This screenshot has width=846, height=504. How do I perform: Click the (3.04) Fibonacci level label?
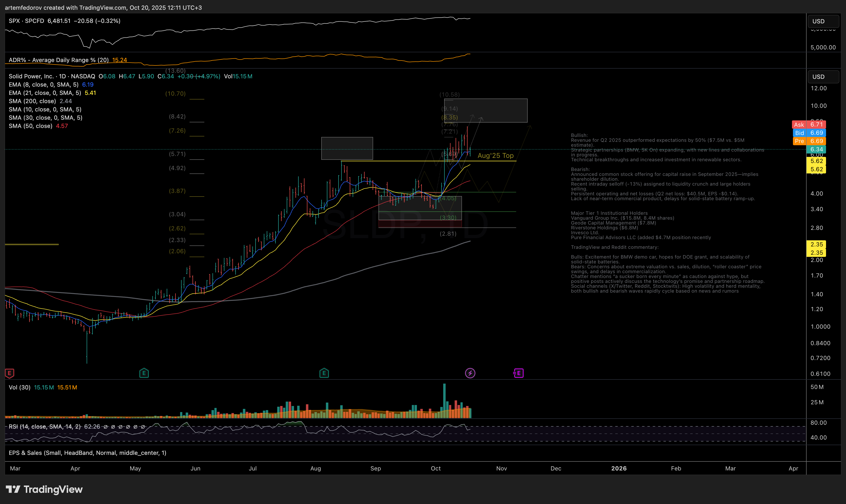[177, 214]
